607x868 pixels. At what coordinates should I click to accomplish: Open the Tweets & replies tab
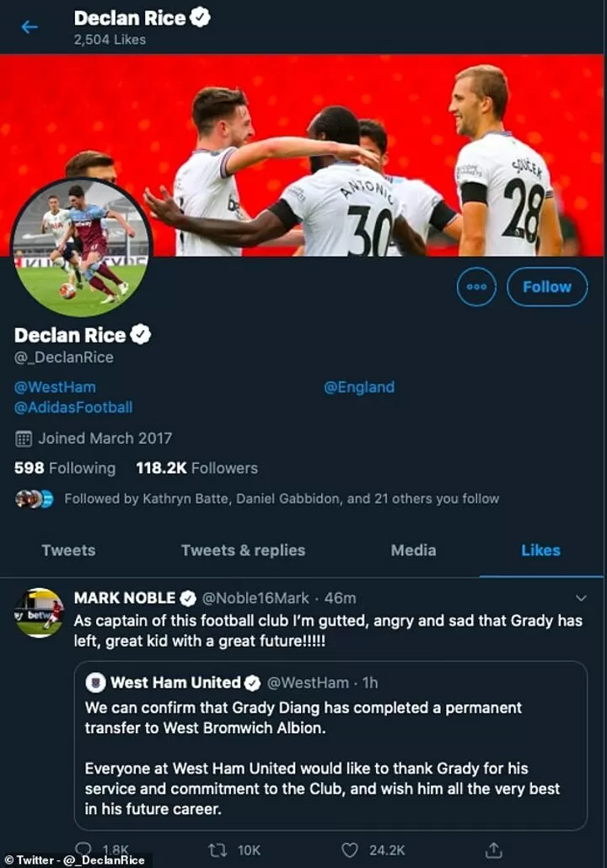pos(243,550)
